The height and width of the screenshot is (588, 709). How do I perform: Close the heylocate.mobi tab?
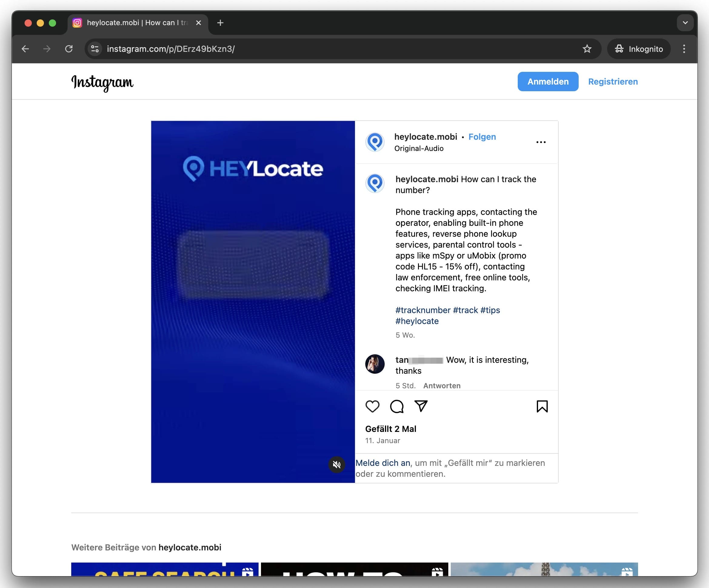point(199,23)
